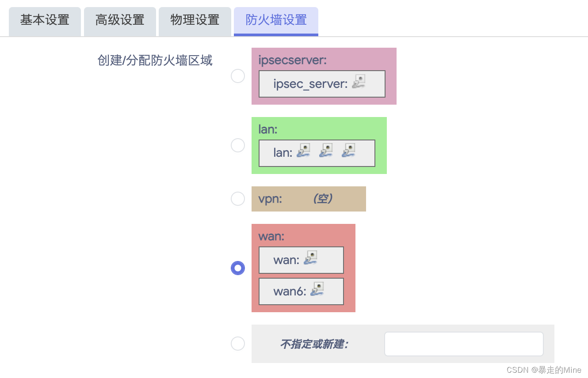Click the ipsec_server interface icon
The image size is (588, 378).
(359, 82)
